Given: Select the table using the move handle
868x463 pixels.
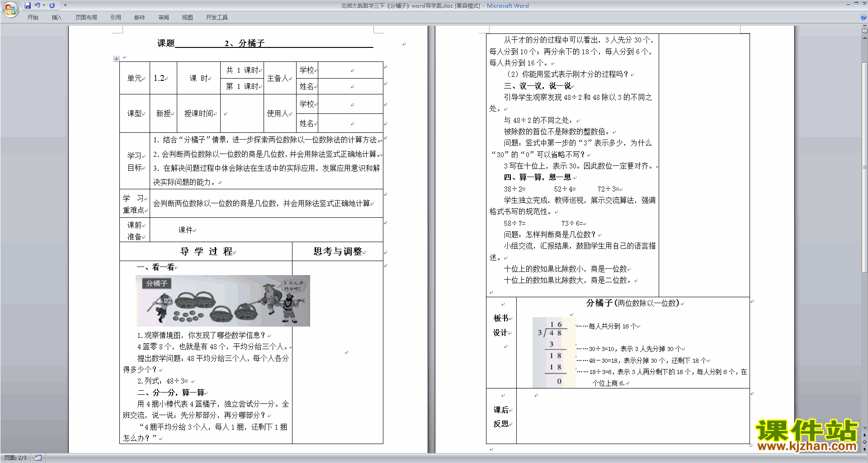Looking at the screenshot, I should [x=116, y=59].
